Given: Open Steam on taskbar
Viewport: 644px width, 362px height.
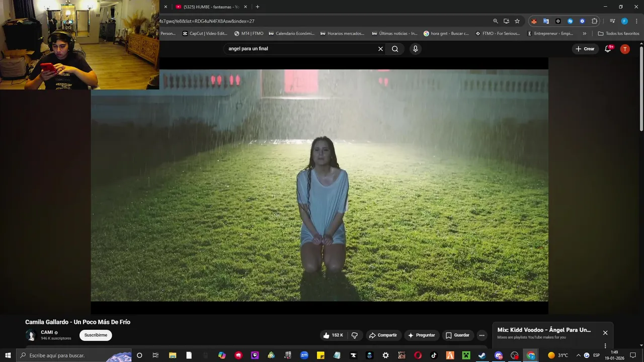Looking at the screenshot, I should [x=481, y=355].
